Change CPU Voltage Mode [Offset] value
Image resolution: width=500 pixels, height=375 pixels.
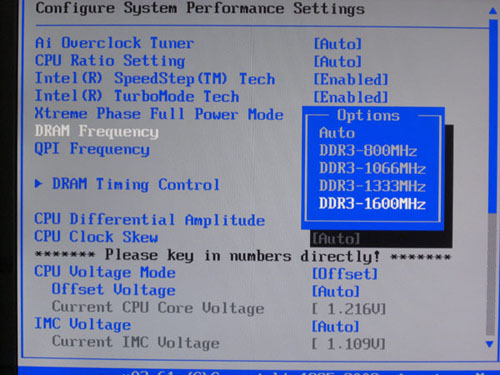tap(345, 274)
